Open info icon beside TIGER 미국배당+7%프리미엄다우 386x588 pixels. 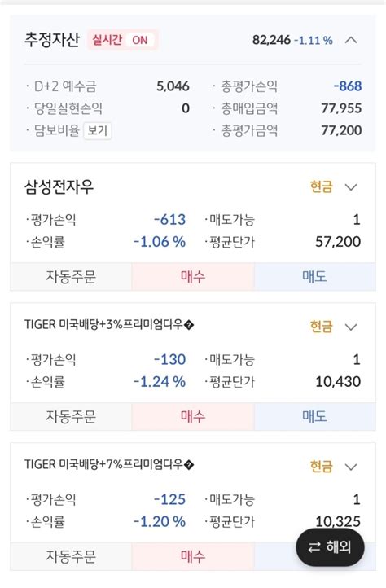(190, 465)
